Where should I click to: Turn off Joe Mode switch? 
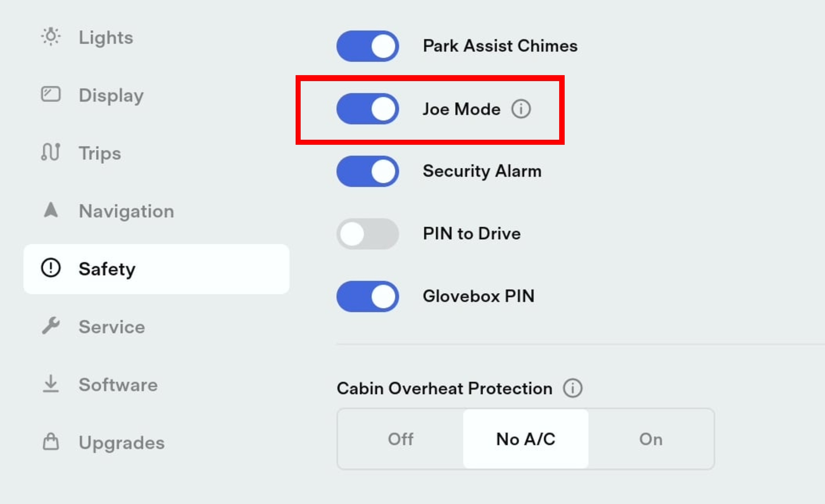point(368,109)
